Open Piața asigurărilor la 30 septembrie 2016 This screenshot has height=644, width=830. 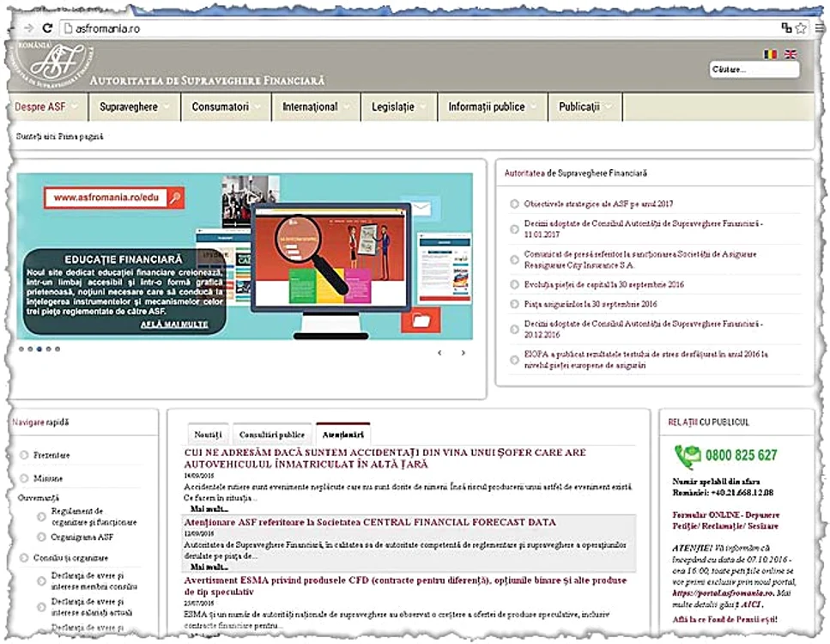pos(591,304)
